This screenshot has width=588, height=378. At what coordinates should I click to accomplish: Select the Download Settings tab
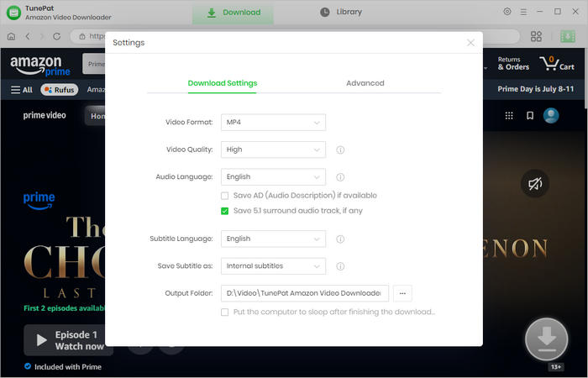click(x=223, y=83)
